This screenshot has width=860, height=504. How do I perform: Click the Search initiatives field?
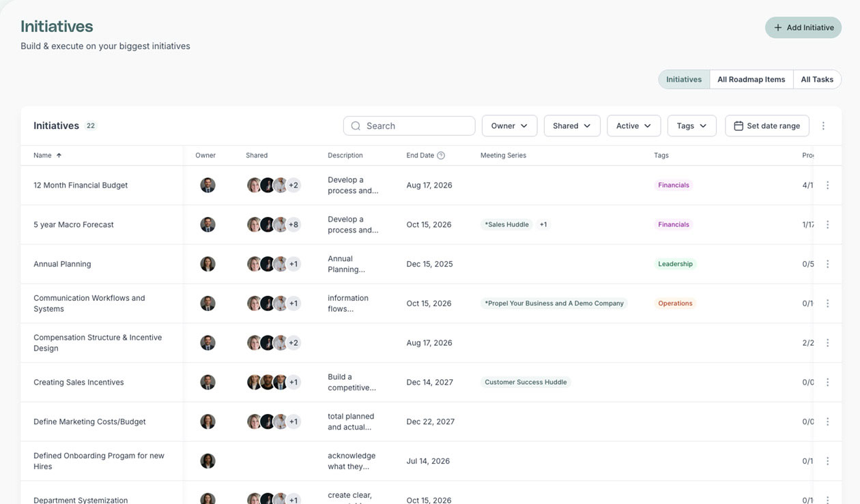coord(409,125)
